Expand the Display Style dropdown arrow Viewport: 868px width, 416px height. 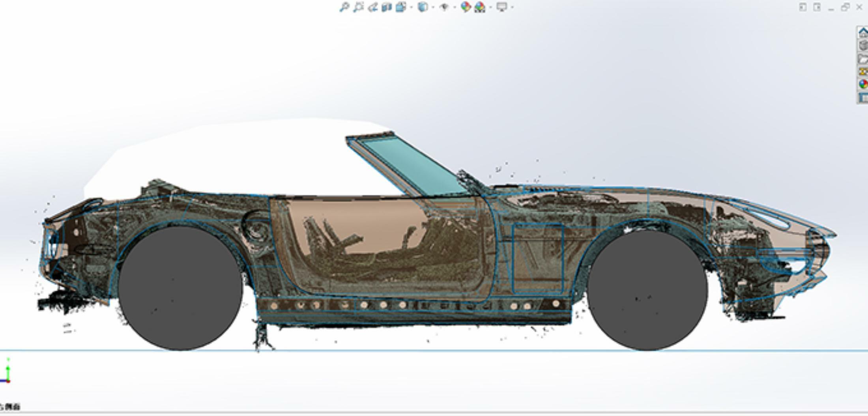[433, 7]
